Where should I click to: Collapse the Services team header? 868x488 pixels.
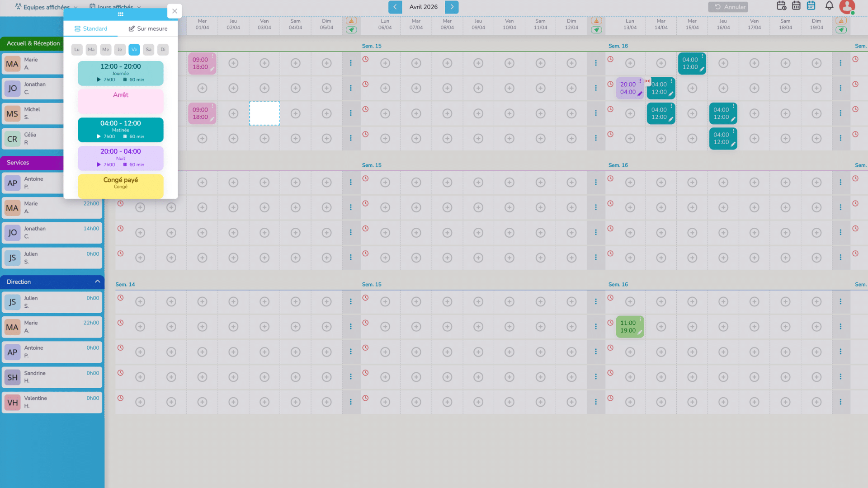[33, 163]
